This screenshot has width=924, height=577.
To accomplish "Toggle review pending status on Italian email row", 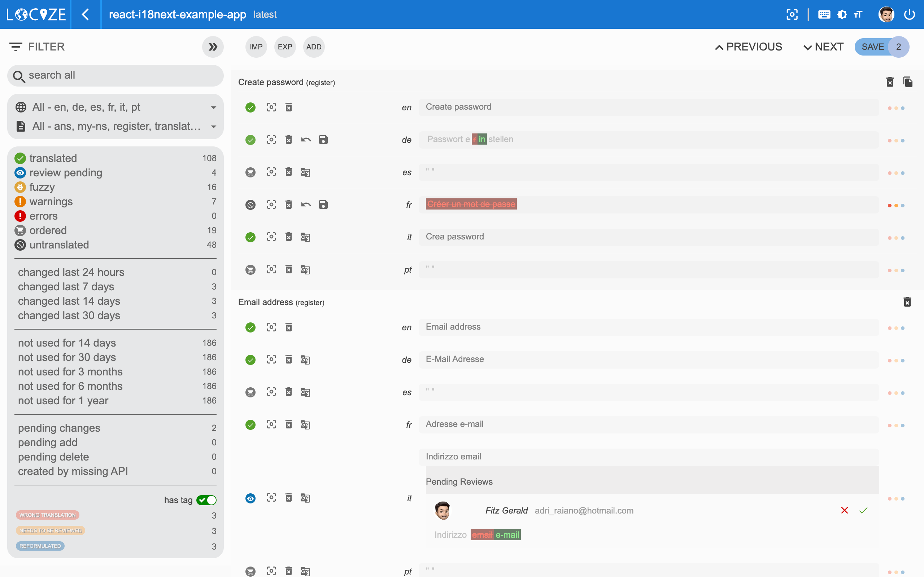I will pyautogui.click(x=250, y=498).
